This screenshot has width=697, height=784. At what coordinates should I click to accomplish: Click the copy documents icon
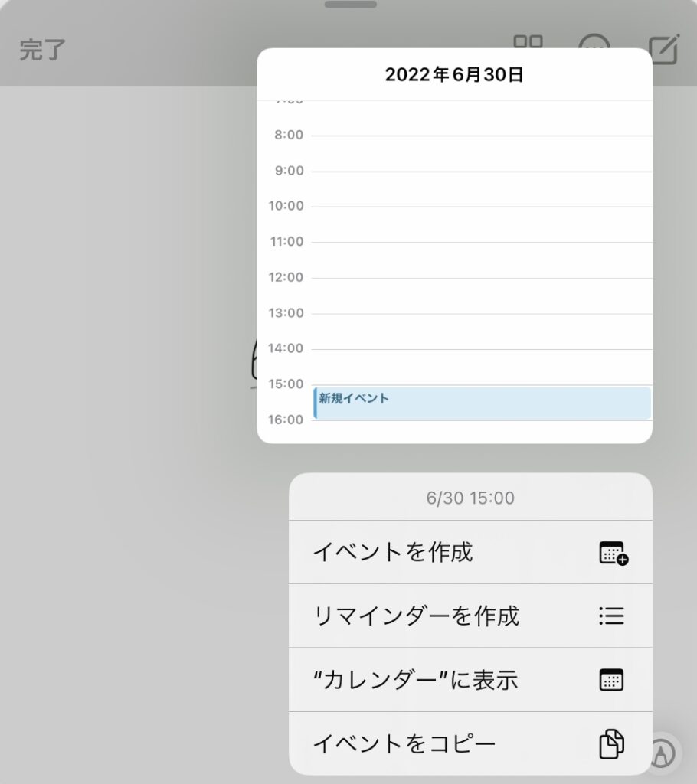tap(611, 744)
